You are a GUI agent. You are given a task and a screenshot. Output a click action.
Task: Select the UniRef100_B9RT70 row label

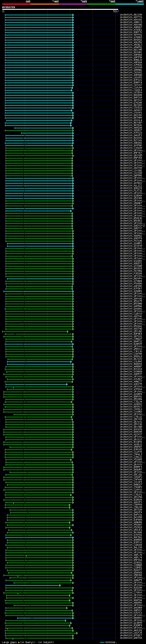(x=131, y=32)
